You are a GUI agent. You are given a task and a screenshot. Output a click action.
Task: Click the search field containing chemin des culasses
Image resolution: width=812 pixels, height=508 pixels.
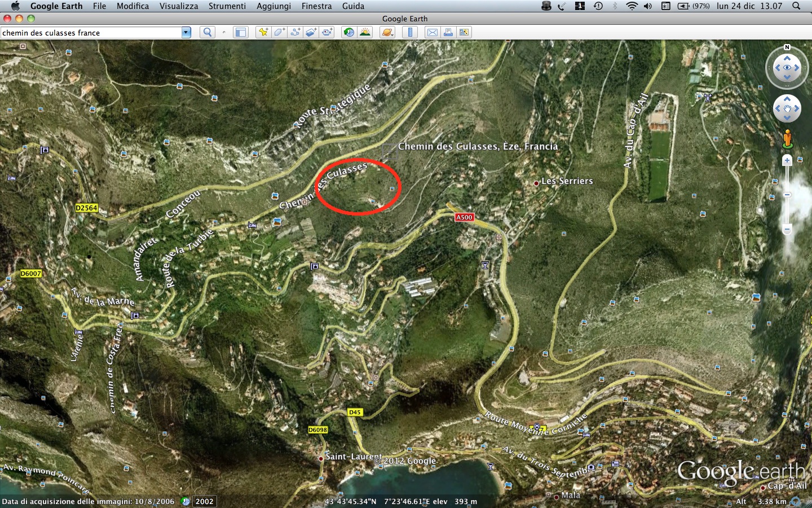91,33
